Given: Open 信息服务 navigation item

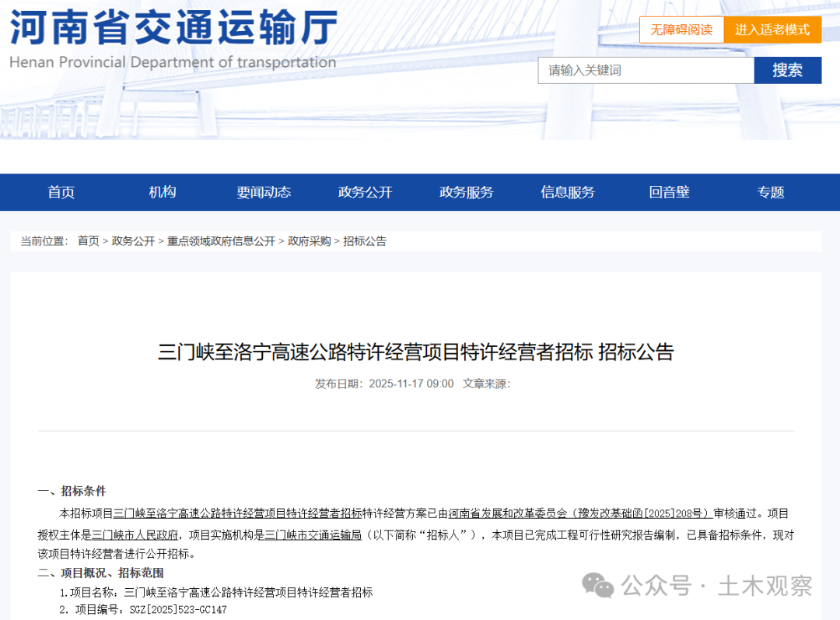Looking at the screenshot, I should click(x=568, y=192).
